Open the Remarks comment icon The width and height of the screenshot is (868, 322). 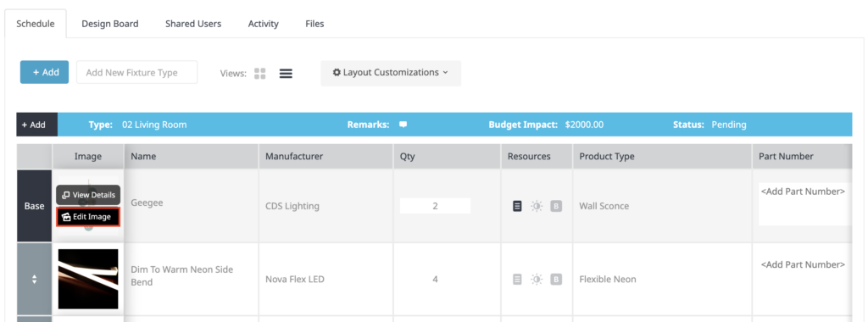pyautogui.click(x=403, y=125)
